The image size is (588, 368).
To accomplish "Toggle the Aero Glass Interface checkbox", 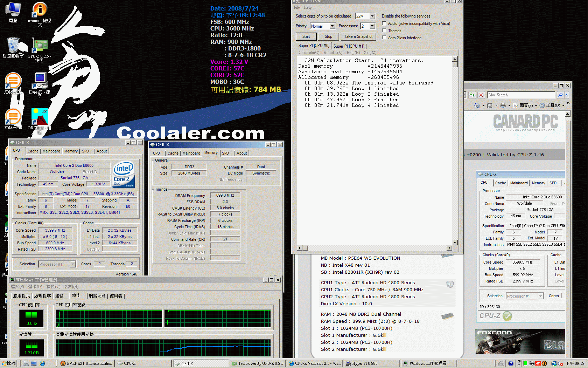I will (x=384, y=38).
